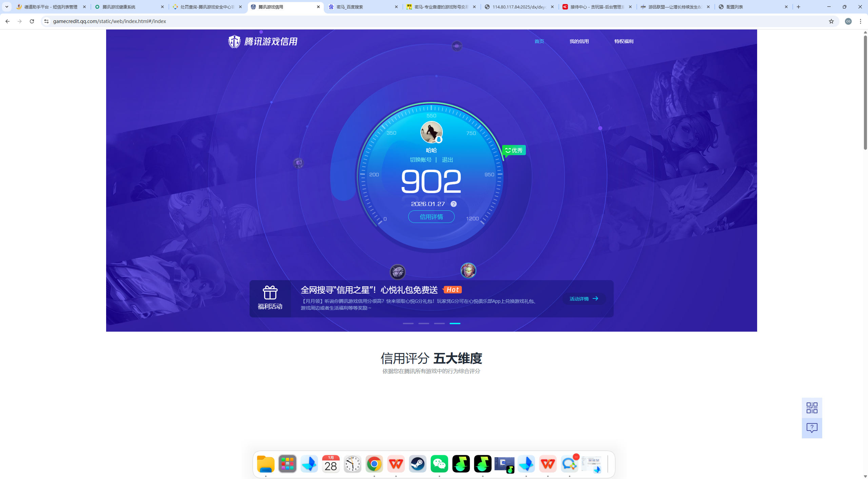Open the 特权福利 navigation item
Image resolution: width=868 pixels, height=479 pixels.
click(x=623, y=41)
